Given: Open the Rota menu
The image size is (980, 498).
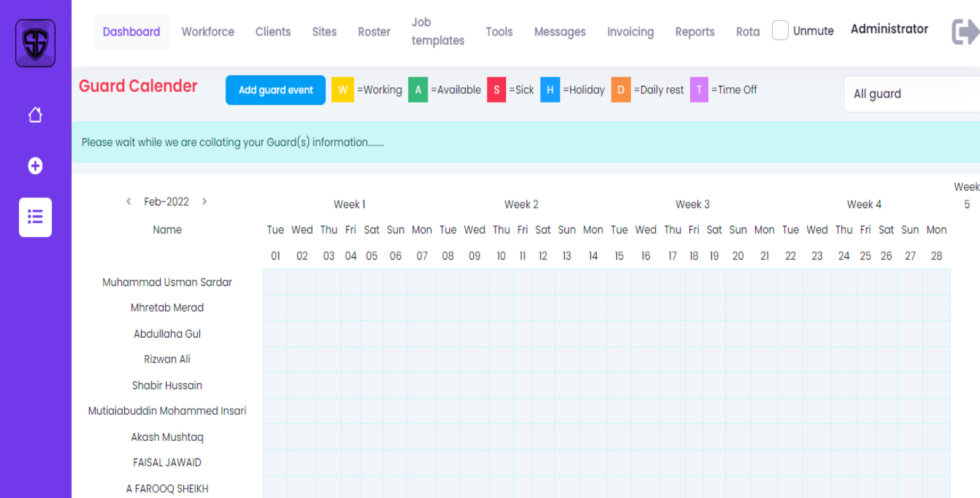Looking at the screenshot, I should [x=748, y=32].
